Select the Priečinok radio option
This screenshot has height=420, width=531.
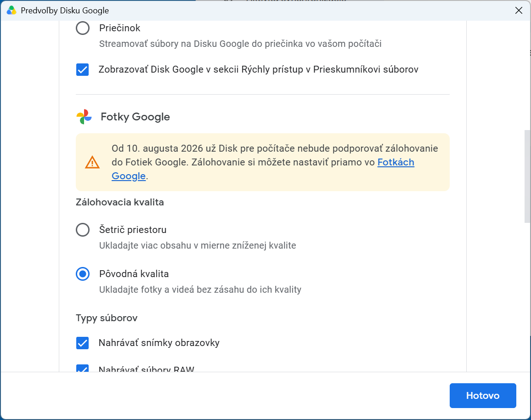click(x=83, y=28)
